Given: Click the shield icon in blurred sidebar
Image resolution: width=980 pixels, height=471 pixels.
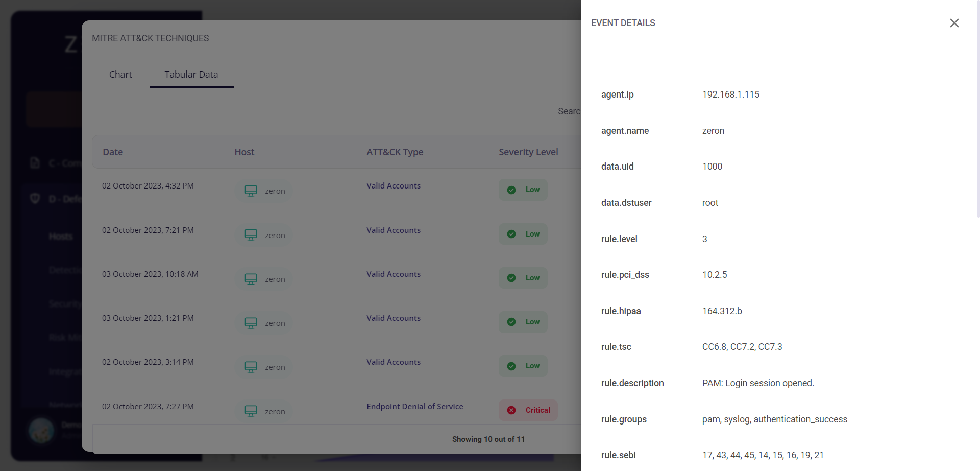Looking at the screenshot, I should point(35,198).
